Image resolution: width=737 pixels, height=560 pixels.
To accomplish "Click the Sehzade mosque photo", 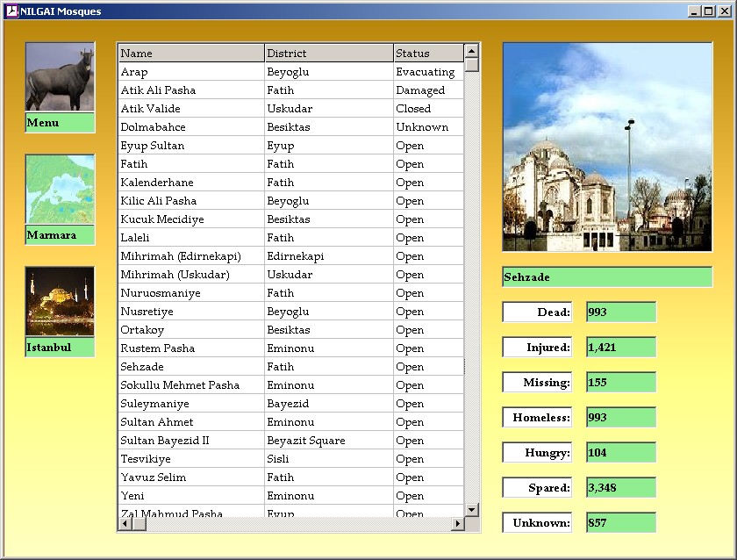I will tap(607, 147).
